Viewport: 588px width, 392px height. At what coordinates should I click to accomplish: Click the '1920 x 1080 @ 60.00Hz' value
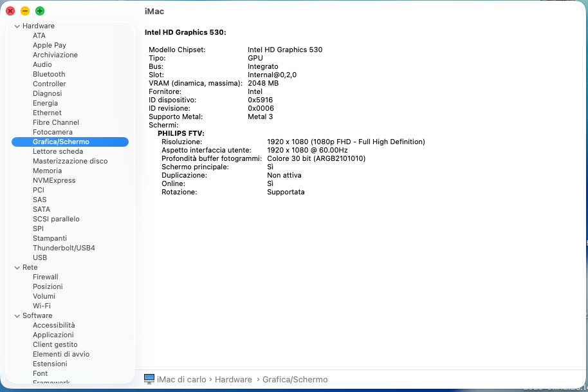click(307, 150)
